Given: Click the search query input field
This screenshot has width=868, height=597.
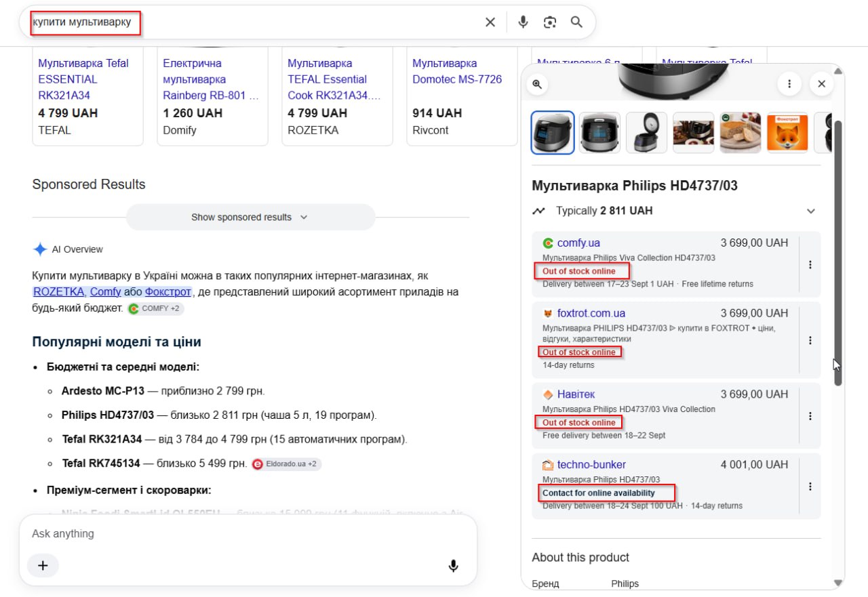Looking at the screenshot, I should (254, 22).
